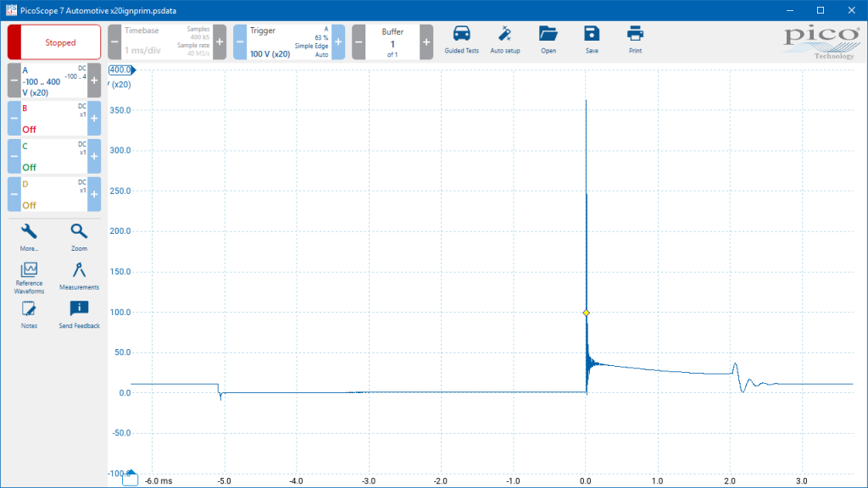Open Reference Waveforms panel

[29, 278]
